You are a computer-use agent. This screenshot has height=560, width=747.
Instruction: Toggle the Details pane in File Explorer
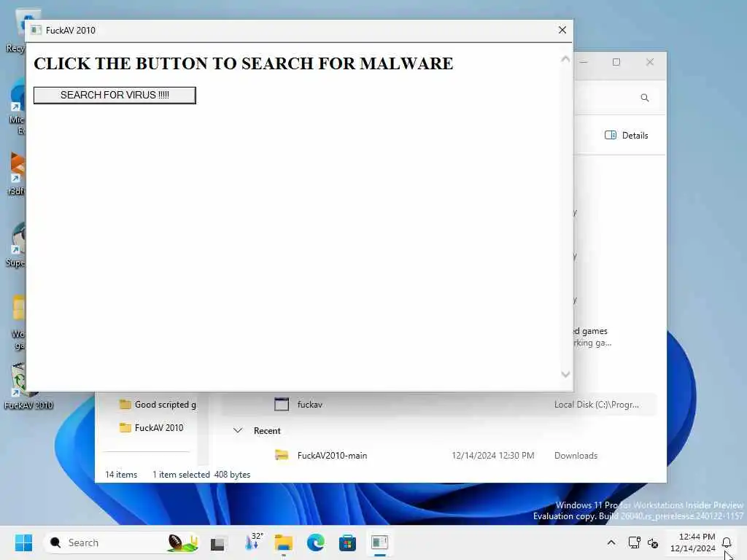click(x=626, y=135)
